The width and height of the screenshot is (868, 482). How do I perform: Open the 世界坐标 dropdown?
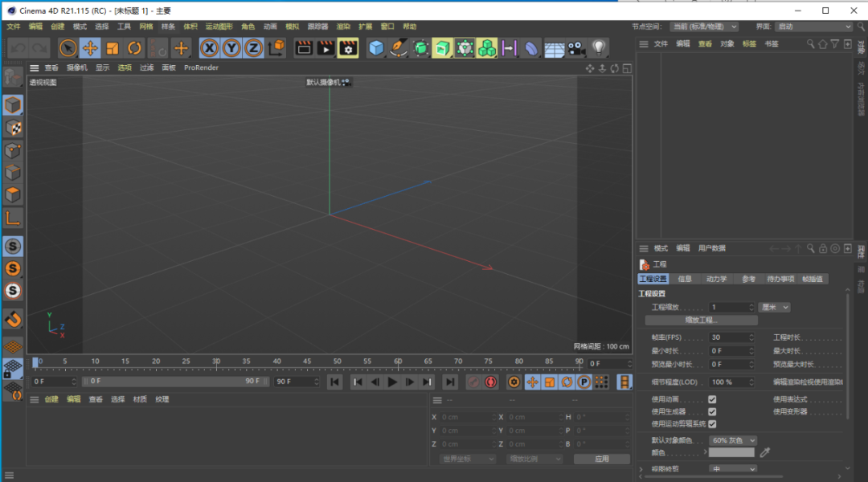point(468,459)
